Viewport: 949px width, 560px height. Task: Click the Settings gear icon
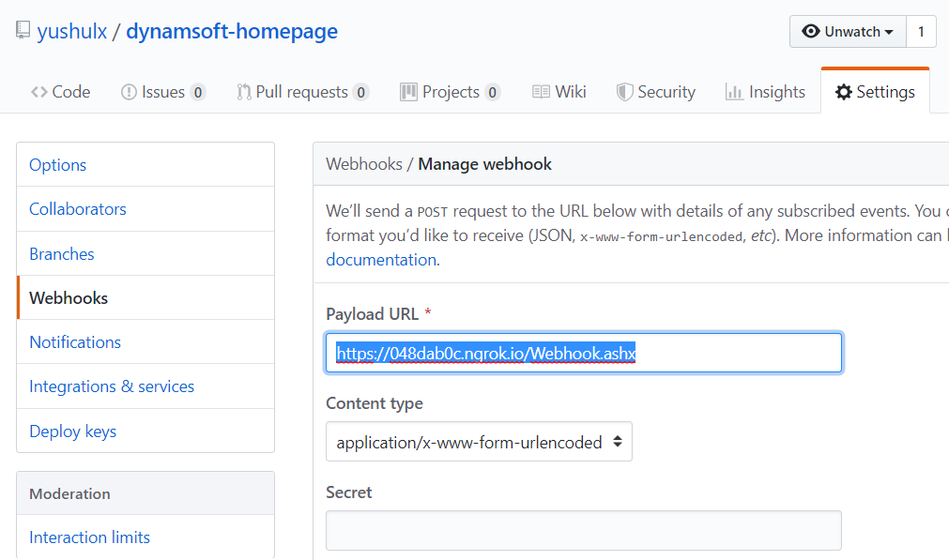point(844,92)
